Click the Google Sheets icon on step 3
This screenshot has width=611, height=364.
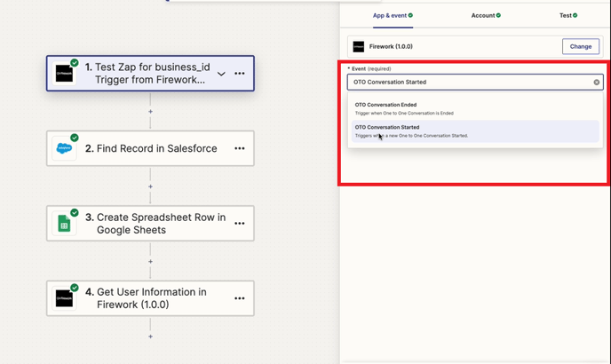click(x=64, y=224)
